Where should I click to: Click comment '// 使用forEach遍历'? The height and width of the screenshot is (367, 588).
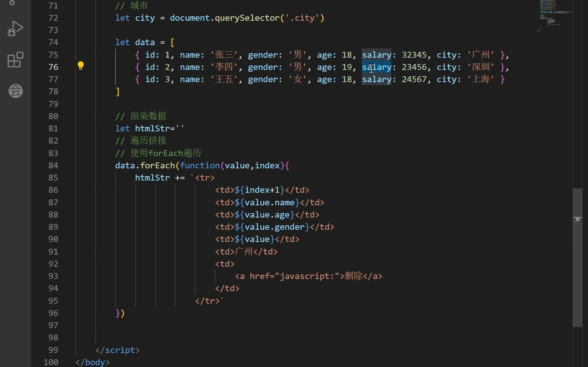coord(158,153)
